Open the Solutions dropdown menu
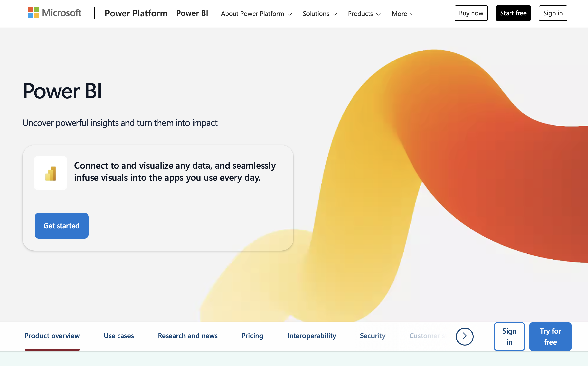This screenshot has width=588, height=366. [319, 14]
